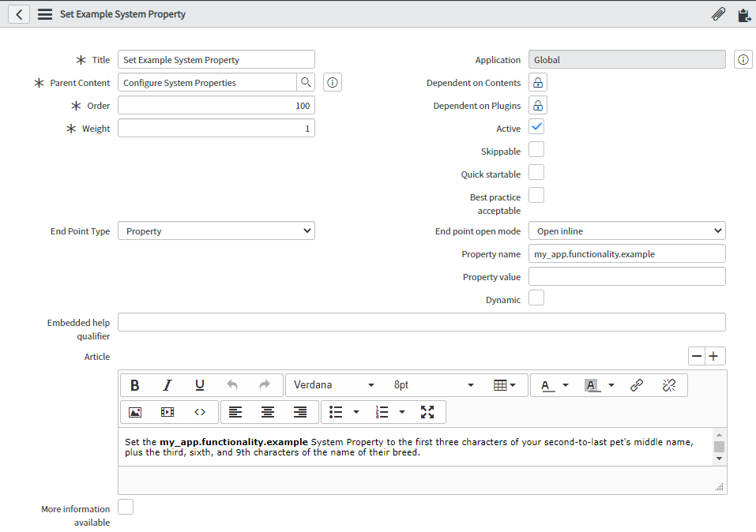Click the Property value input field
Image resolution: width=756 pixels, height=532 pixels.
626,276
